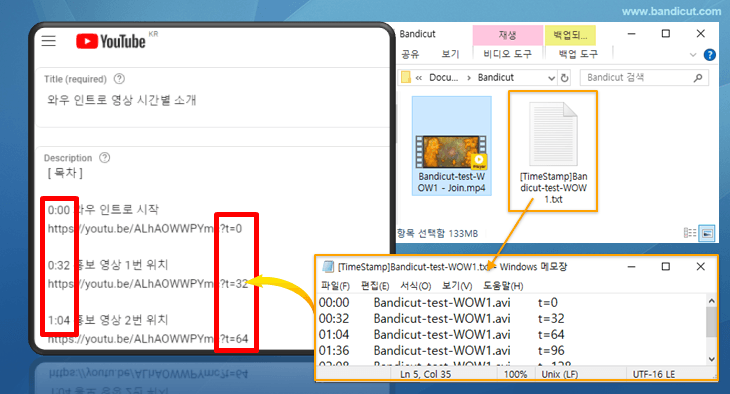Expand the address bar path dropdown
The height and width of the screenshot is (394, 730).
[551, 78]
